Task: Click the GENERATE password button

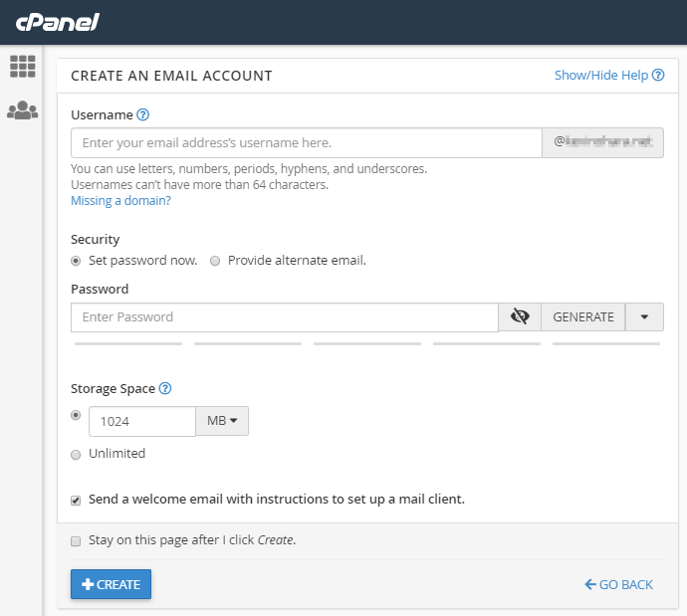Action: (x=583, y=316)
